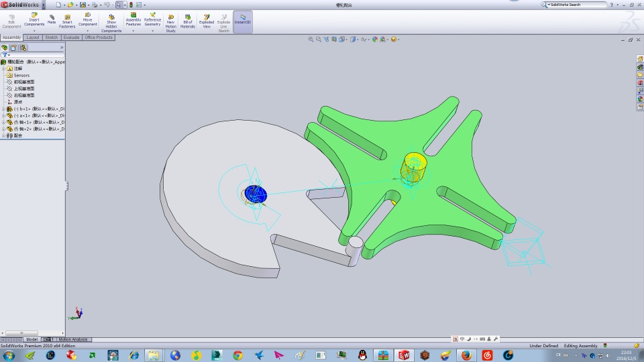Toggle the Section View icon
This screenshot has width=644, height=362.
pos(334,40)
